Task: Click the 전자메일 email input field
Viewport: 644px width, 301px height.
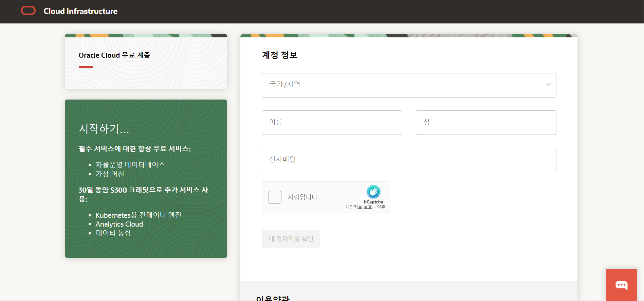Action: [409, 160]
